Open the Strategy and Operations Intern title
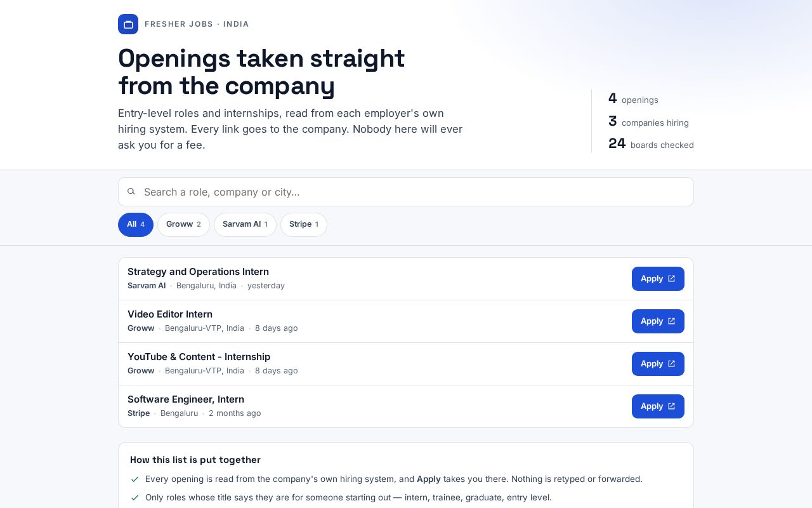The height and width of the screenshot is (508, 812). point(198,272)
